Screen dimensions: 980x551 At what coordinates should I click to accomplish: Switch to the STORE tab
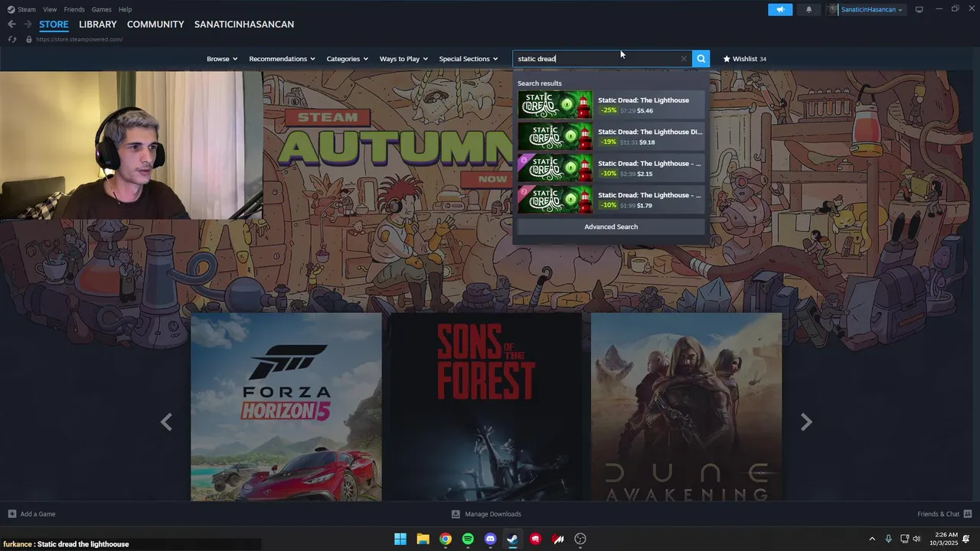pyautogui.click(x=54, y=24)
